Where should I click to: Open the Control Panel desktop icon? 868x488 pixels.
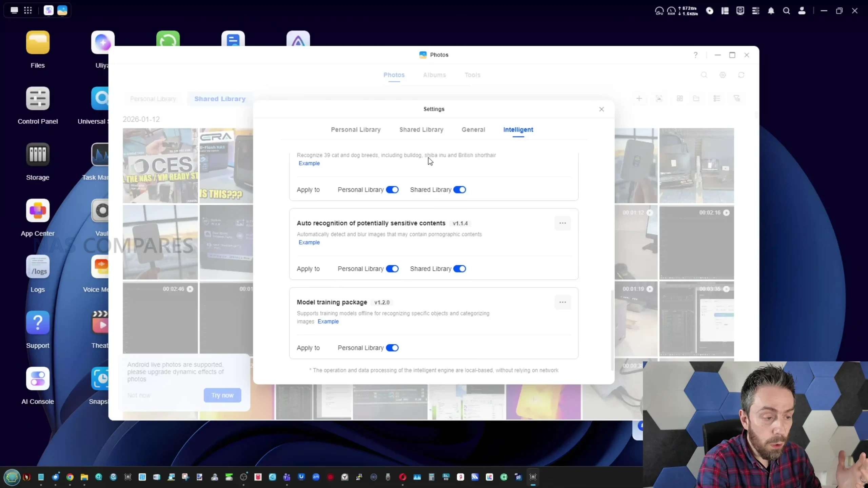click(x=38, y=99)
